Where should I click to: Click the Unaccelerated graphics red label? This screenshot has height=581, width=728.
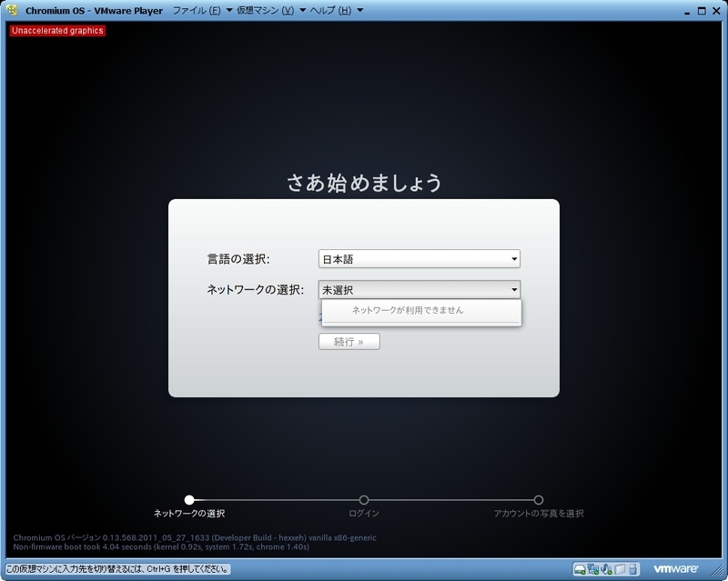pyautogui.click(x=57, y=31)
